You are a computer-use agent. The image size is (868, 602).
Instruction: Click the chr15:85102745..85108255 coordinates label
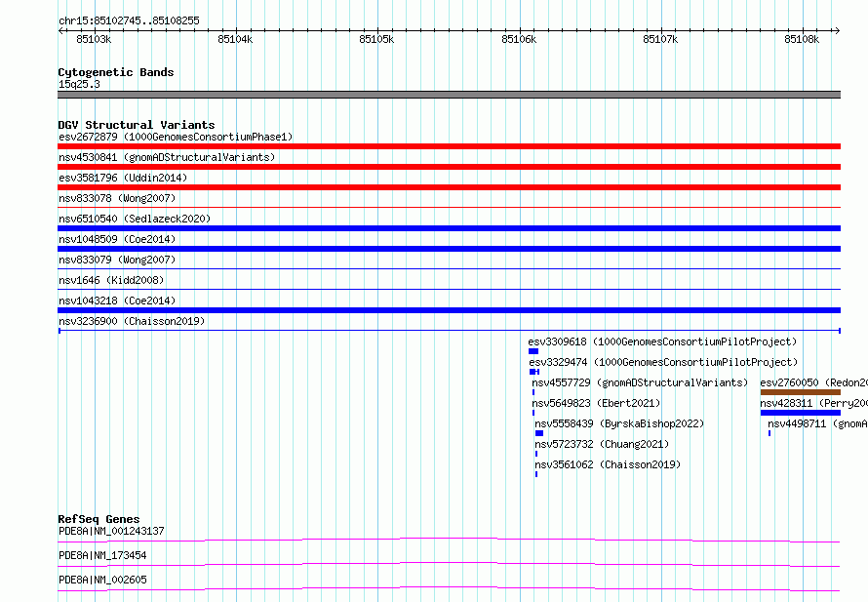(x=129, y=20)
